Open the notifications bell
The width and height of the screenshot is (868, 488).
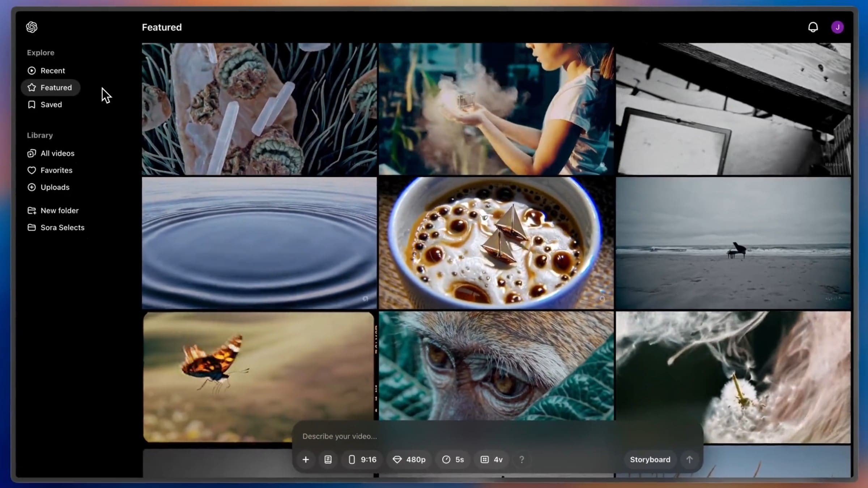pyautogui.click(x=813, y=27)
